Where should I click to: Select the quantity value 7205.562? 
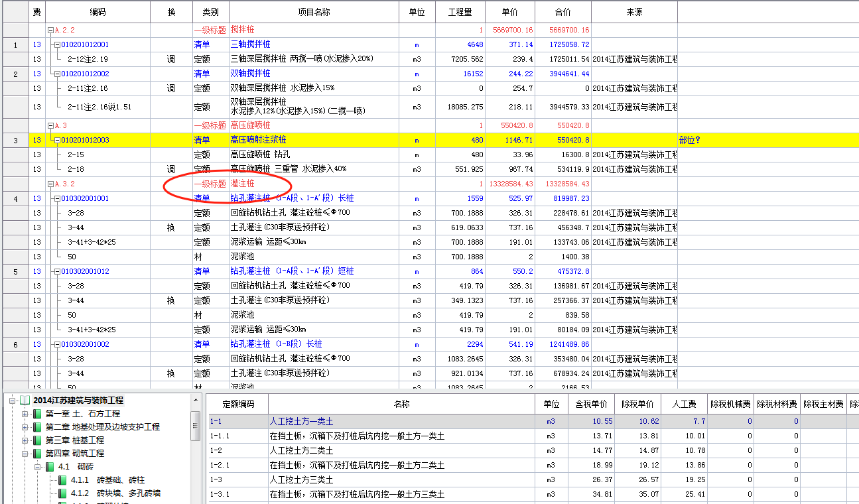pos(460,60)
